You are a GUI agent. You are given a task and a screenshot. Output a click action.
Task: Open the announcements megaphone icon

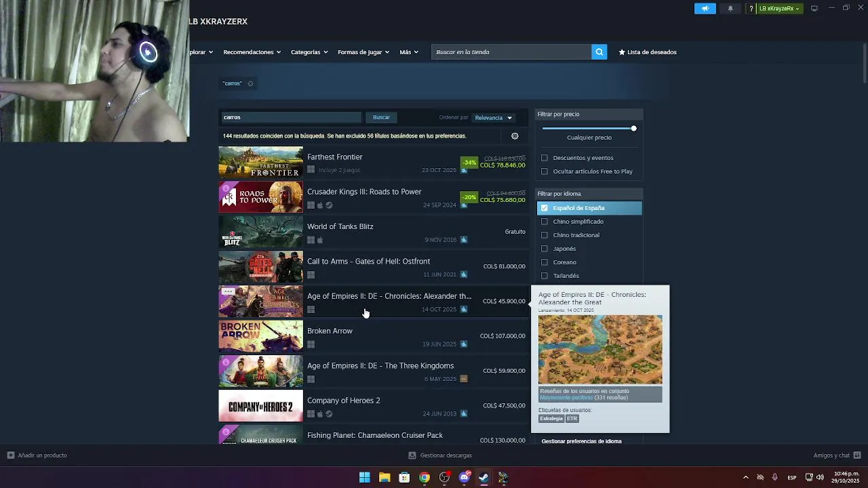[x=705, y=9]
